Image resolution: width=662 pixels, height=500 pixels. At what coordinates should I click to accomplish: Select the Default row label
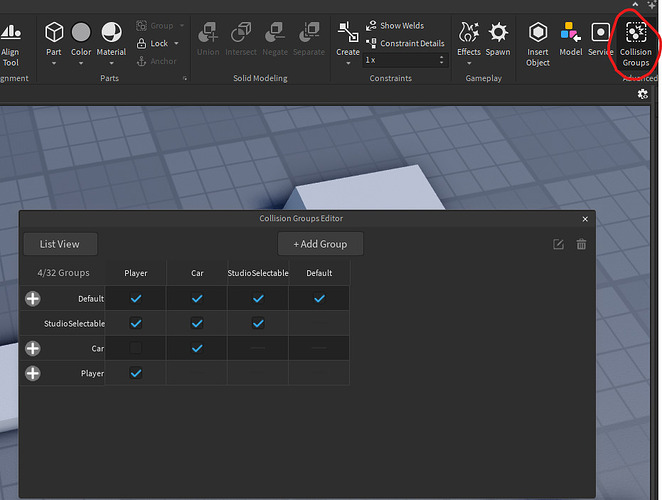(x=91, y=299)
